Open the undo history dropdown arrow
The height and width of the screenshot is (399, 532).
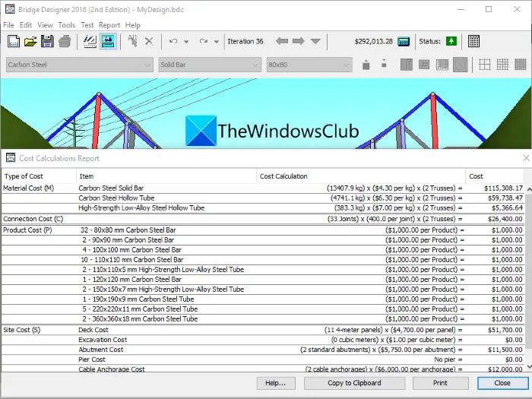(x=186, y=42)
